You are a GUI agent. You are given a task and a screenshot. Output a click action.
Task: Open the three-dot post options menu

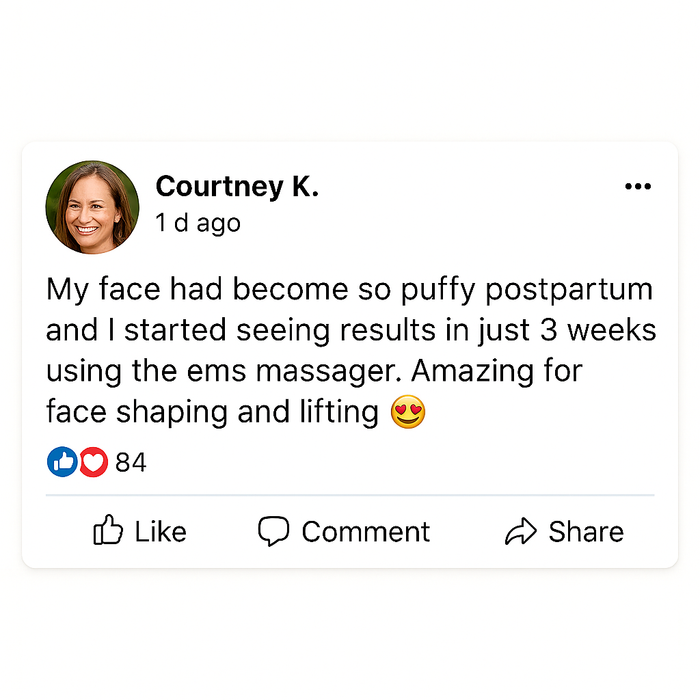point(637,187)
